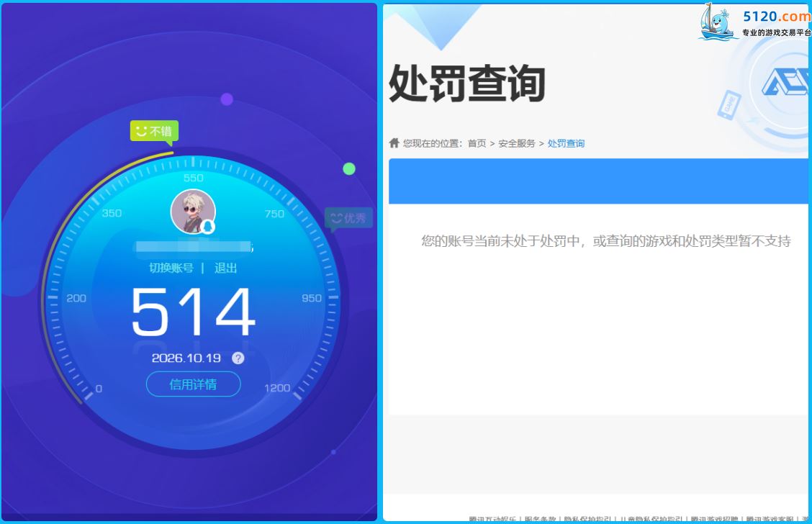812x524 pixels.
Task: Select 处罚查询 breadcrumb link
Action: [x=566, y=143]
